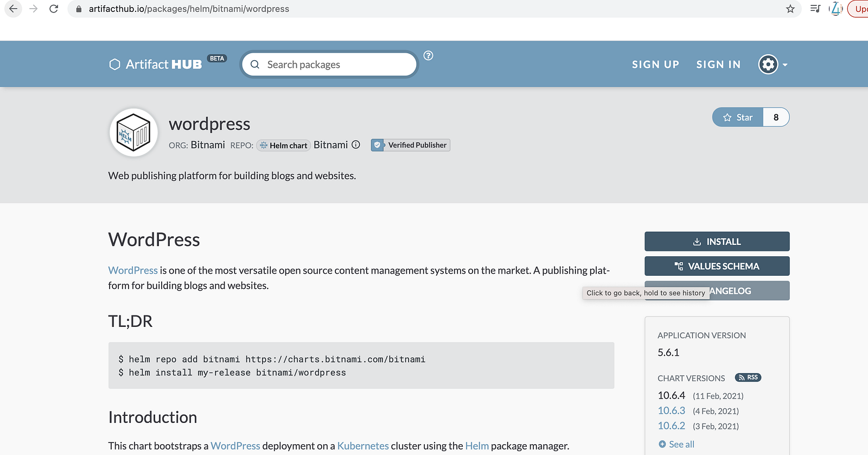Image resolution: width=868 pixels, height=455 pixels.
Task: Open the Bitnami organization link
Action: click(208, 145)
